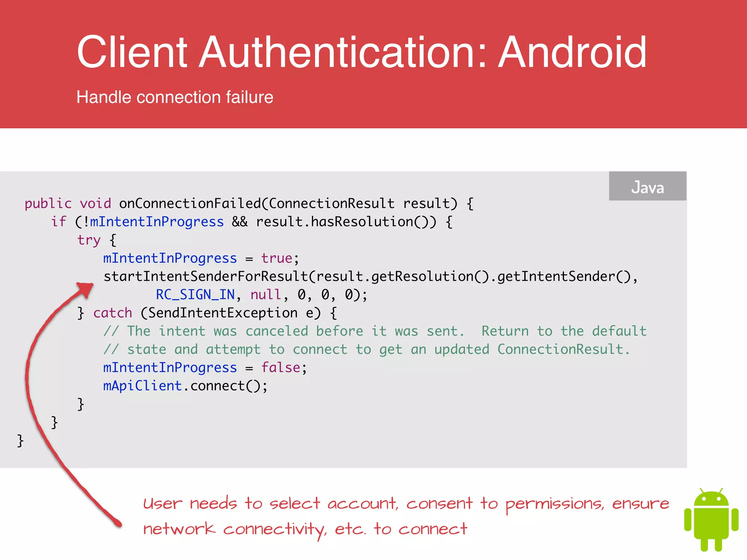
Task: Select the slide title 'Client Authentication: Android'
Action: point(361,52)
